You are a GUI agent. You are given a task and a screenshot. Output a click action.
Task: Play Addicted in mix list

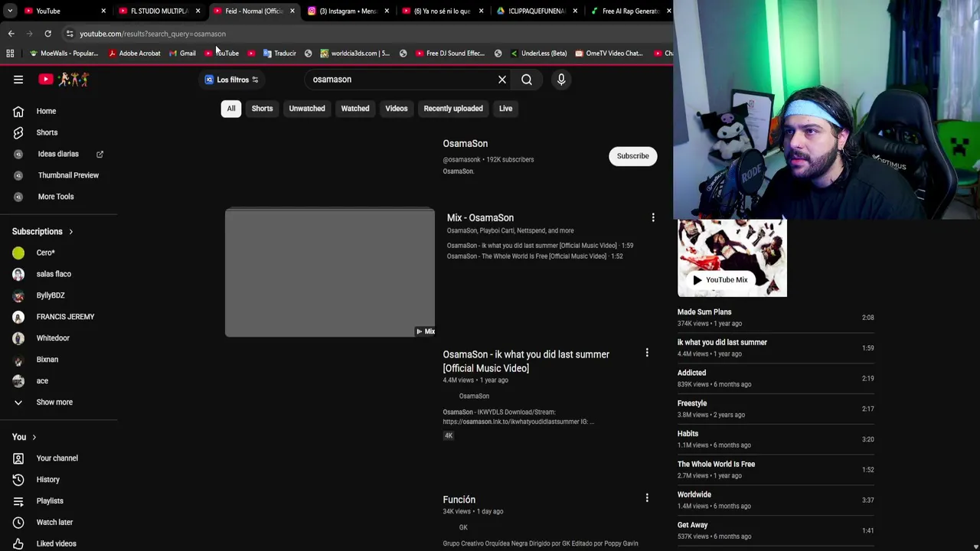click(776, 378)
